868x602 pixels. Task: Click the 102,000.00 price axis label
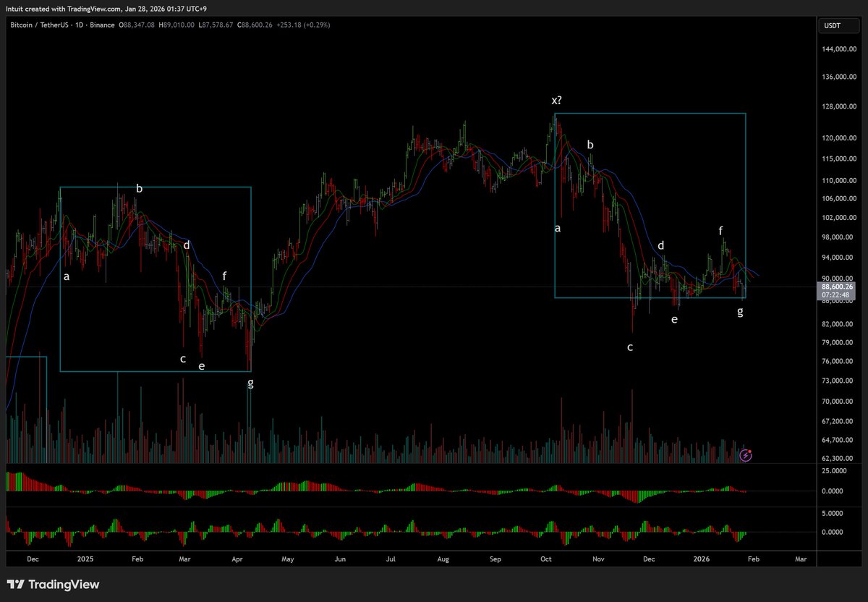[x=839, y=218]
